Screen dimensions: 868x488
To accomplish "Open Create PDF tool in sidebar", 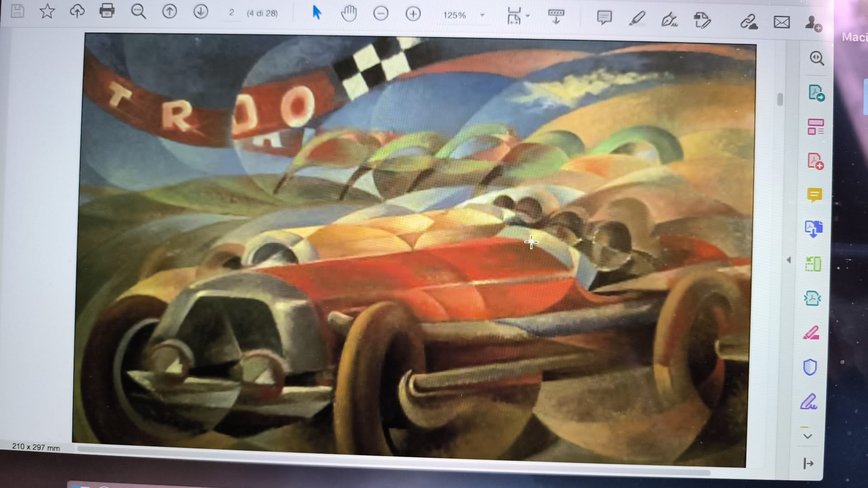I will coord(815,161).
